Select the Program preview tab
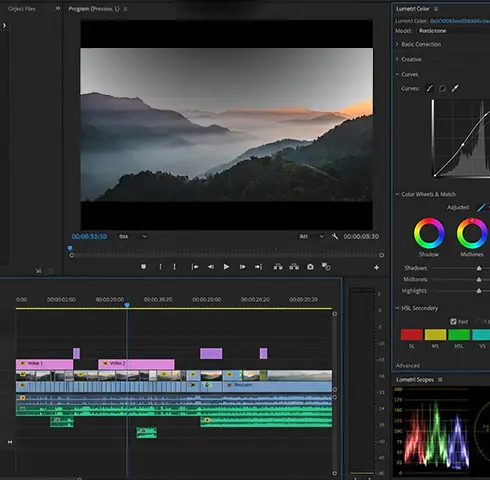The image size is (490, 480). 94,9
